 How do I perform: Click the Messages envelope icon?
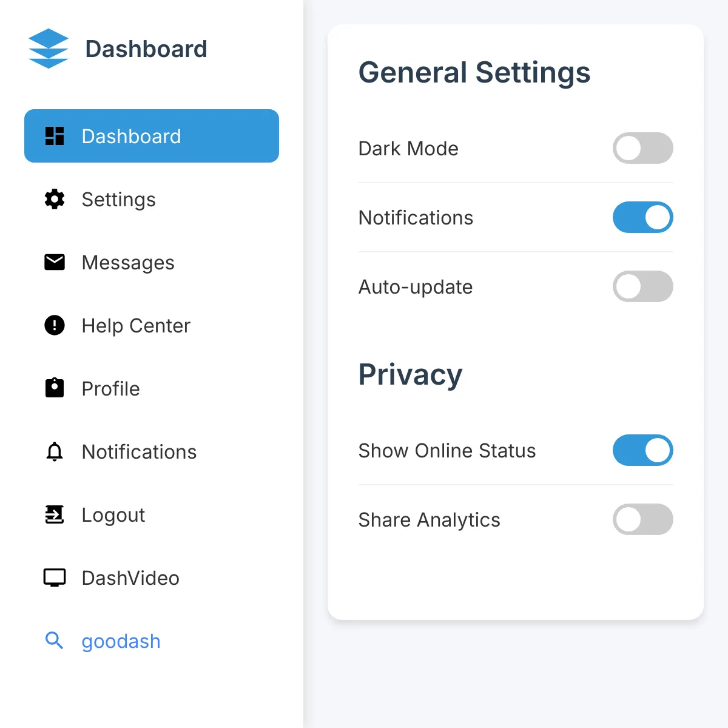tap(55, 262)
